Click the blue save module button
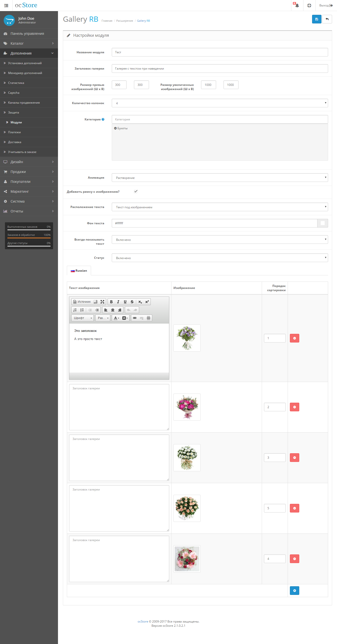 click(x=317, y=19)
